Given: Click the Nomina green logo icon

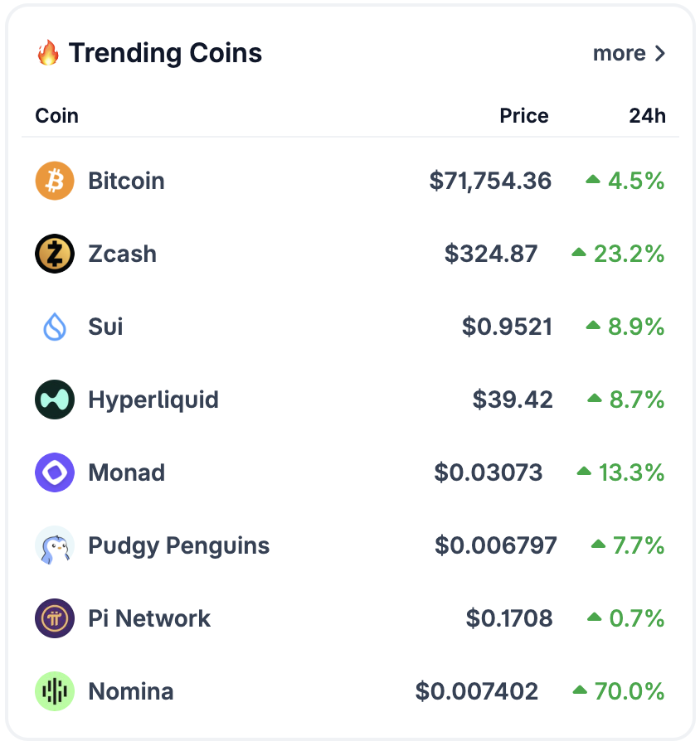Looking at the screenshot, I should coord(55,691).
